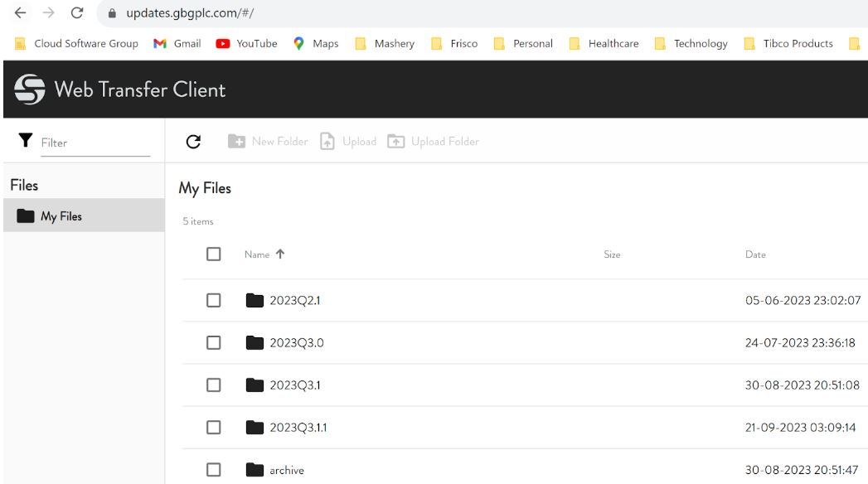868x484 pixels.
Task: Check the box for folder 2023Q3.0
Action: point(214,342)
